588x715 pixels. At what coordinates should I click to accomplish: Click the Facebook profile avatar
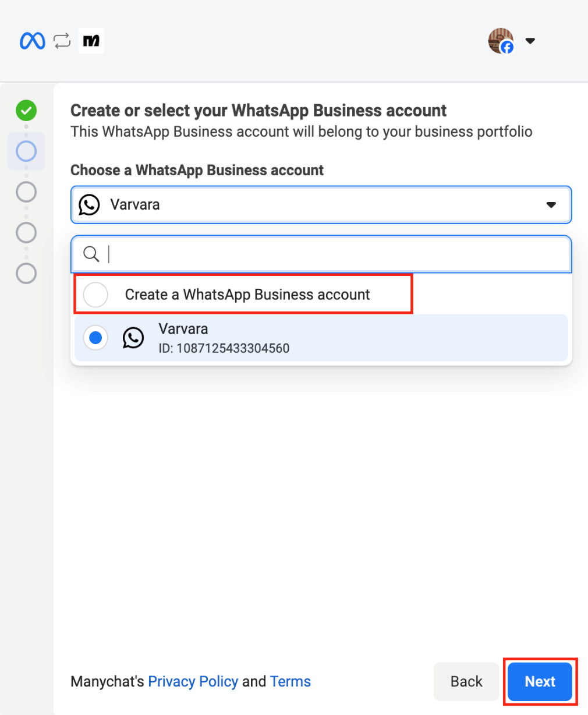[x=501, y=41]
